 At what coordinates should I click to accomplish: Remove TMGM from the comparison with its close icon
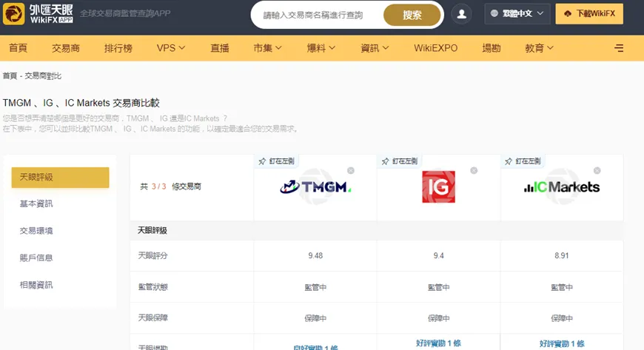coord(351,170)
